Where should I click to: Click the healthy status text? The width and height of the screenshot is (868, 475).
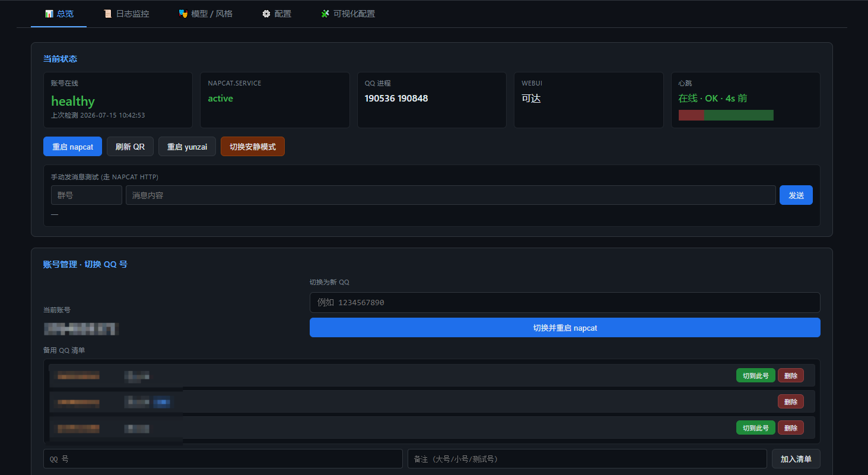pyautogui.click(x=73, y=101)
